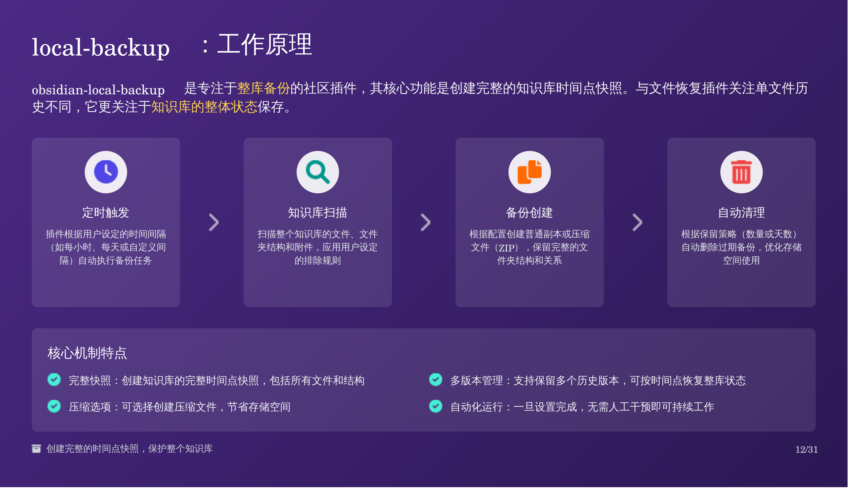Click the green magnifier search icon
Image resolution: width=848 pixels, height=504 pixels.
pos(317,172)
